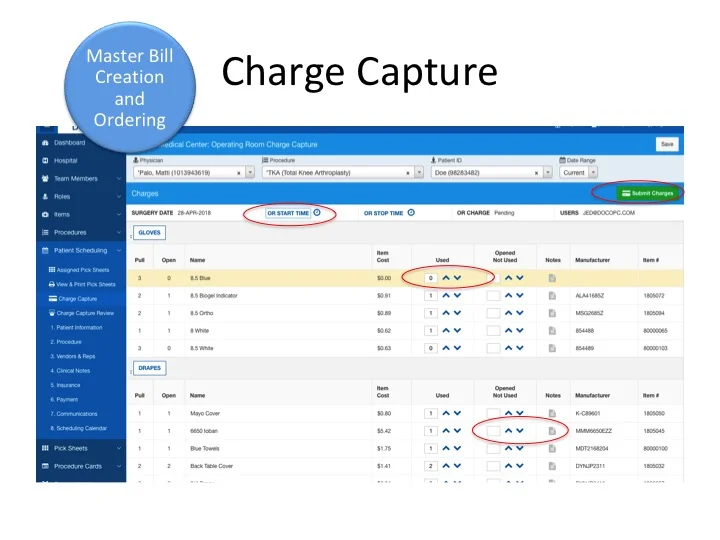The image size is (720, 540).
Task: Open notes for 8.5 Blue row
Action: pos(552,278)
